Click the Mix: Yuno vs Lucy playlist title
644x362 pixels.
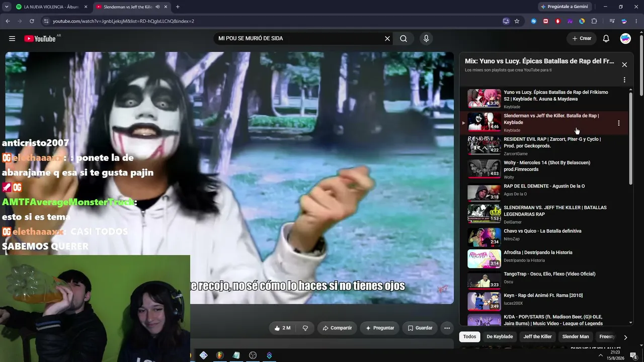pyautogui.click(x=539, y=61)
